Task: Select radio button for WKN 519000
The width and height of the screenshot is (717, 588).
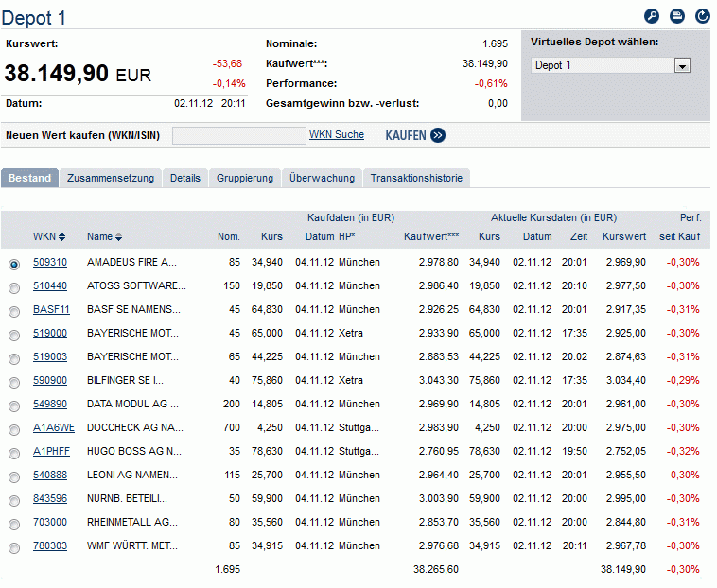Action: [14, 336]
